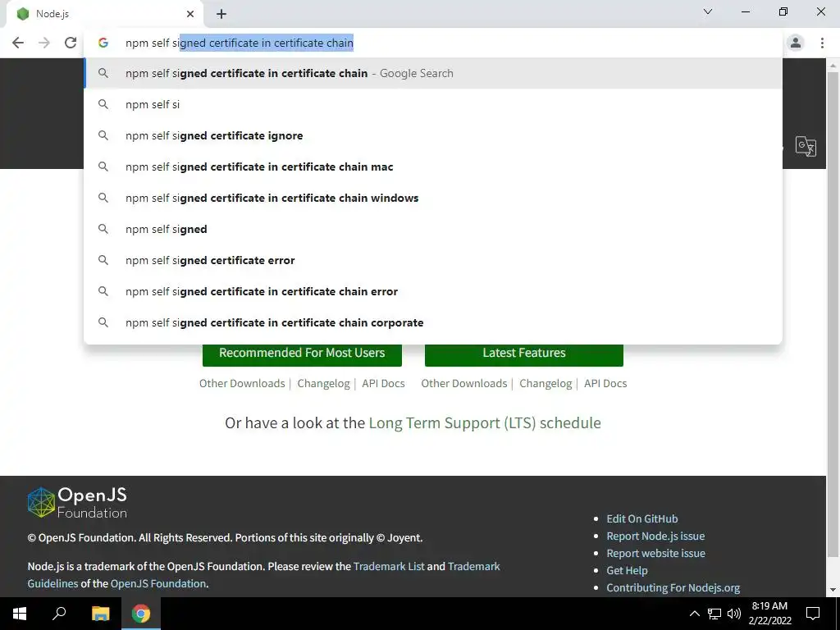Click 'Latest Features' download button
Image resolution: width=840 pixels, height=630 pixels.
(524, 354)
